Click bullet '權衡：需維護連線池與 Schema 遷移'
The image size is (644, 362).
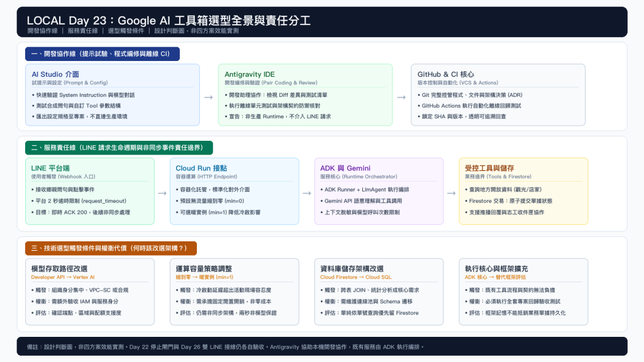(367, 302)
